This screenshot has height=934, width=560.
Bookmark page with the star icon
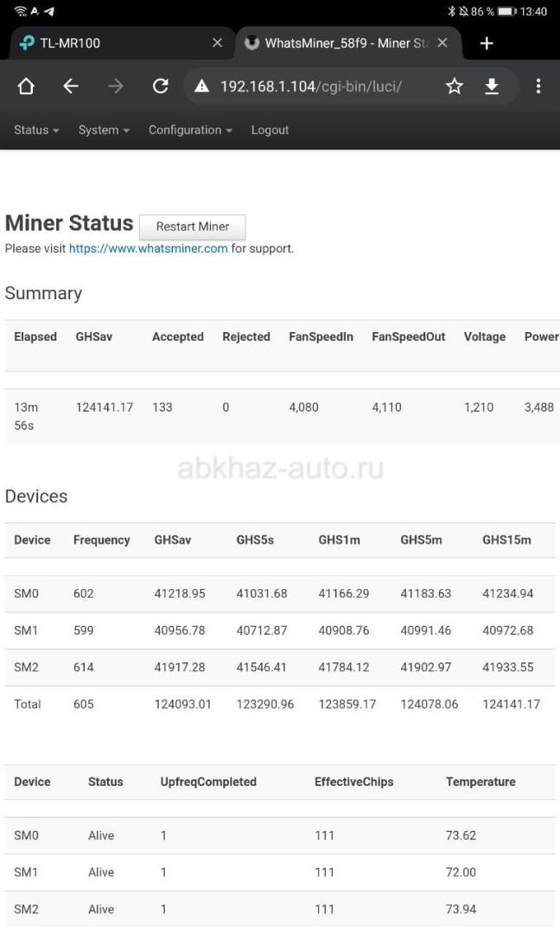click(455, 86)
